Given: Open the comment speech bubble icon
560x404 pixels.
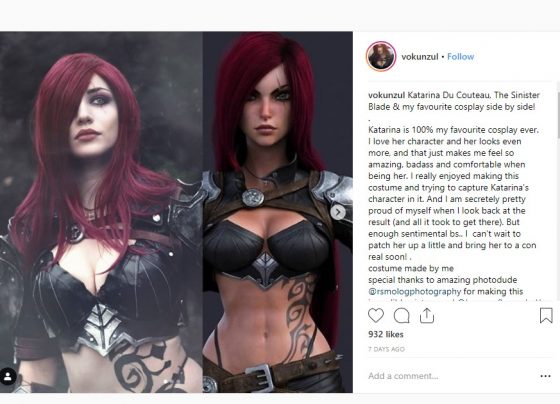Looking at the screenshot, I should click(x=401, y=316).
